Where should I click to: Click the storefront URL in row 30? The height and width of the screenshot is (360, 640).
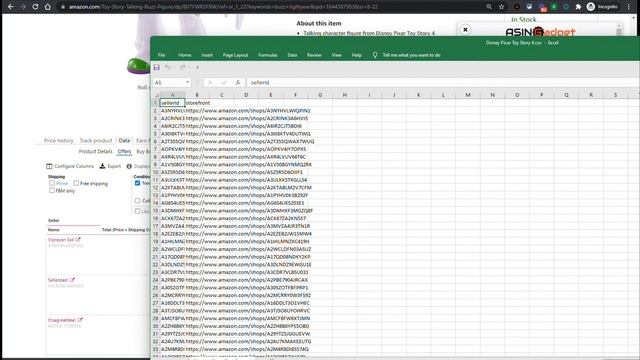[247, 326]
